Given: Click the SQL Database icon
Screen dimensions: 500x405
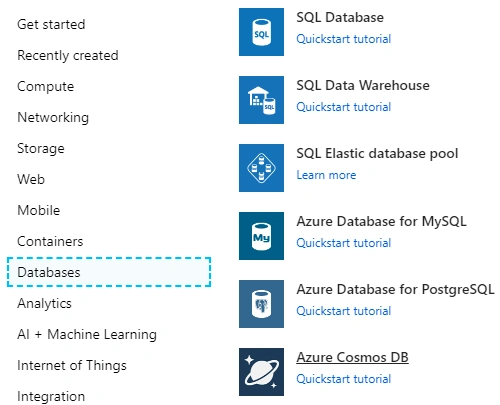Looking at the screenshot, I should point(261,32).
